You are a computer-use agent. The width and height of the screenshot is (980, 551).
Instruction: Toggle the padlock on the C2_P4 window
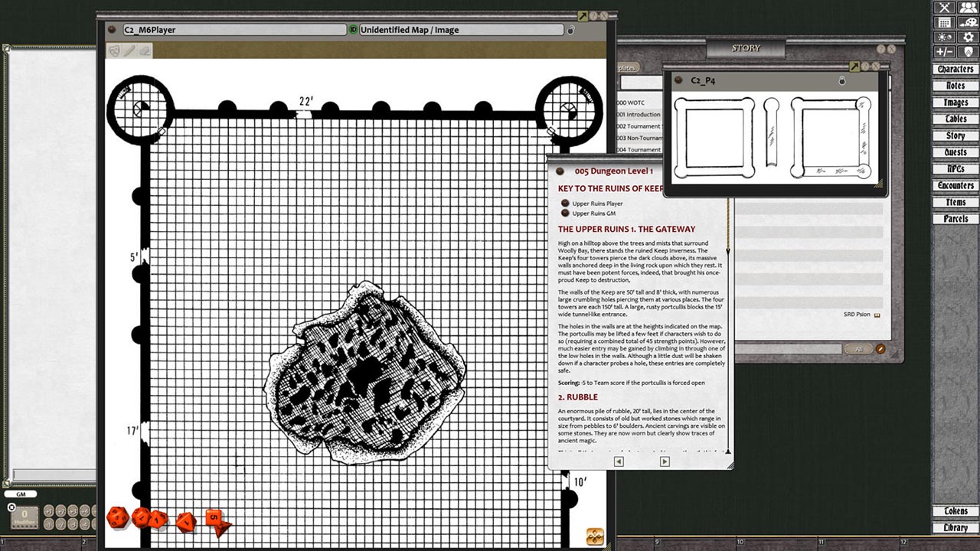[x=842, y=80]
